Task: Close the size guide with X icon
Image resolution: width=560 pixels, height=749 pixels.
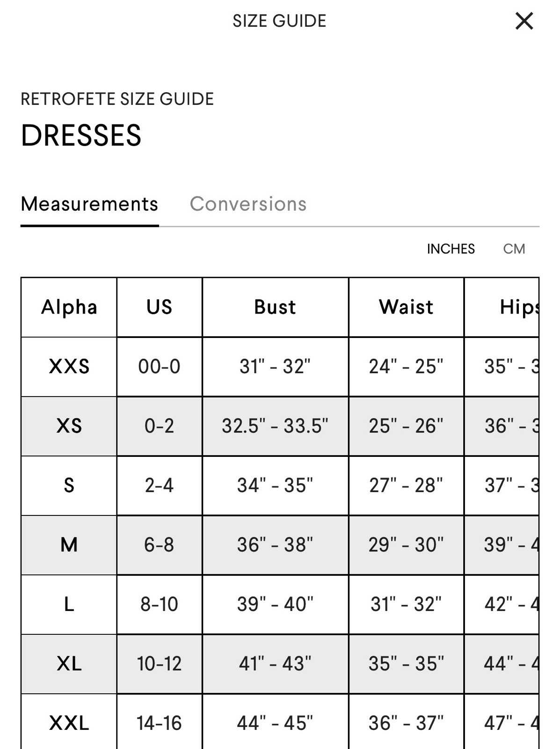Action: [524, 21]
